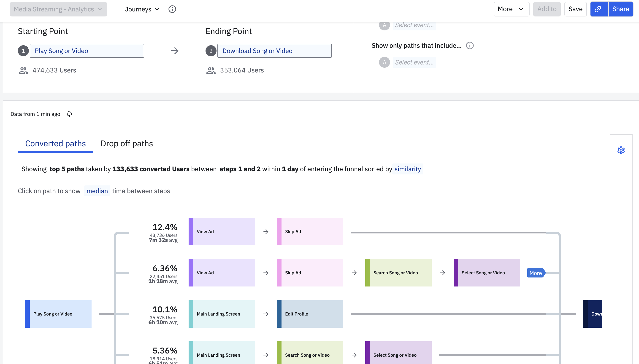Change median time option
Image resolution: width=639 pixels, height=364 pixels.
(97, 191)
